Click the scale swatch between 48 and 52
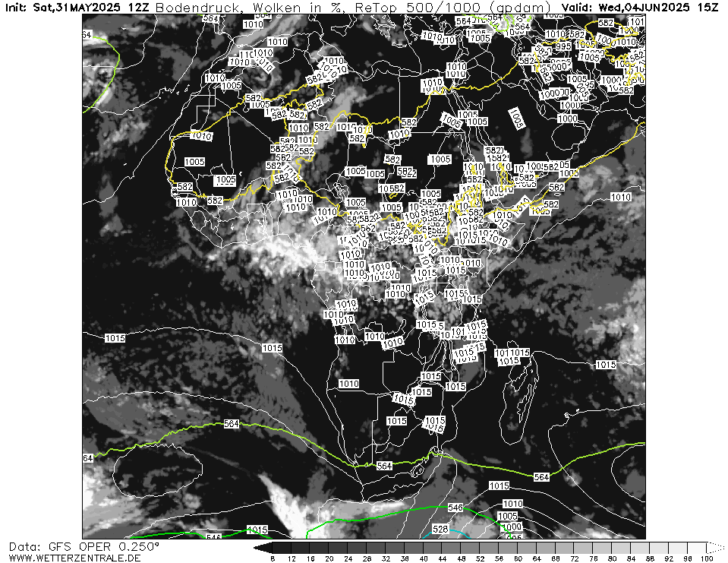This screenshot has width=728, height=563. pyautogui.click(x=470, y=548)
